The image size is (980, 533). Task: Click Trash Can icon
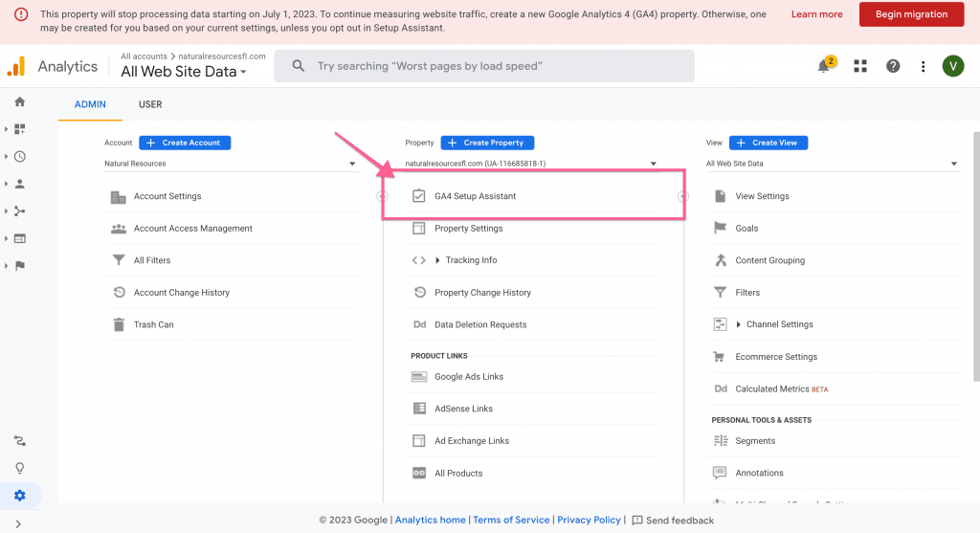[x=119, y=324]
